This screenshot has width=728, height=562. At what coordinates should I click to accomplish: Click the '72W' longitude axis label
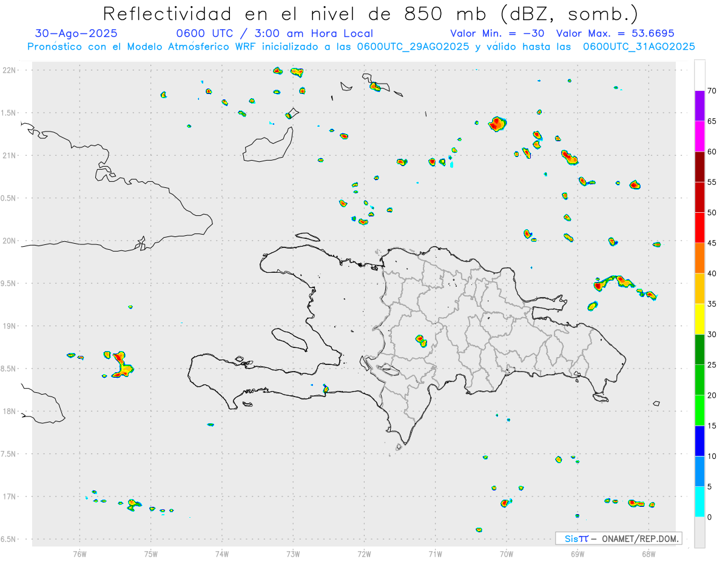pyautogui.click(x=364, y=554)
